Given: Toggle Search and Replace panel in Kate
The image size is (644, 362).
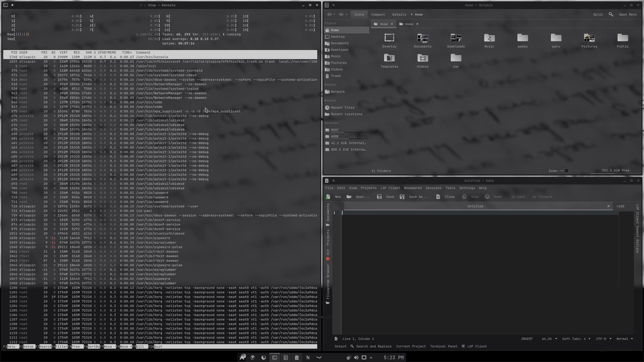Looking at the screenshot, I should click(x=371, y=346).
